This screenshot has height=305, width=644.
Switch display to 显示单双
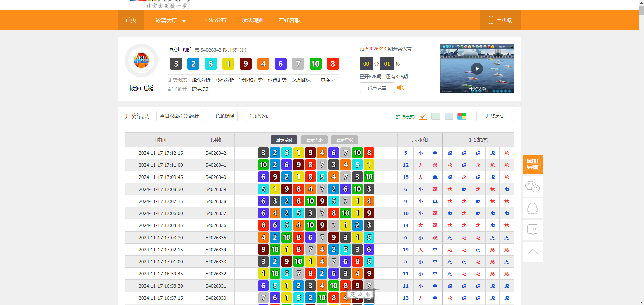click(x=344, y=140)
